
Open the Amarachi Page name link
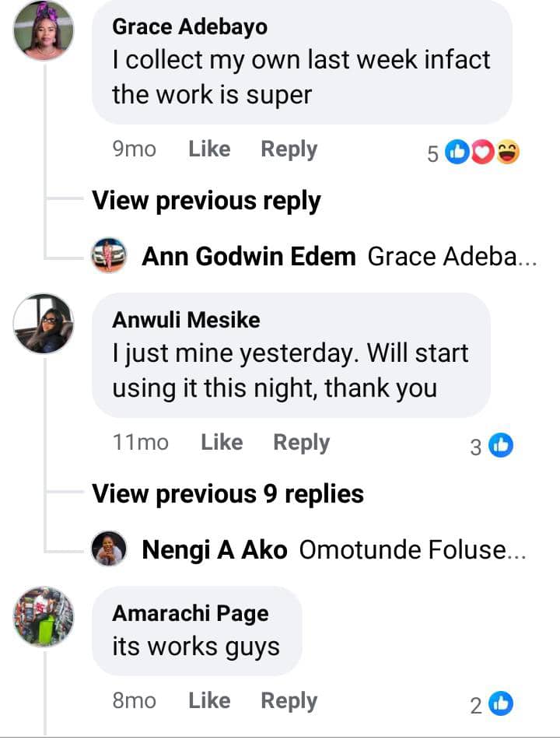(191, 612)
